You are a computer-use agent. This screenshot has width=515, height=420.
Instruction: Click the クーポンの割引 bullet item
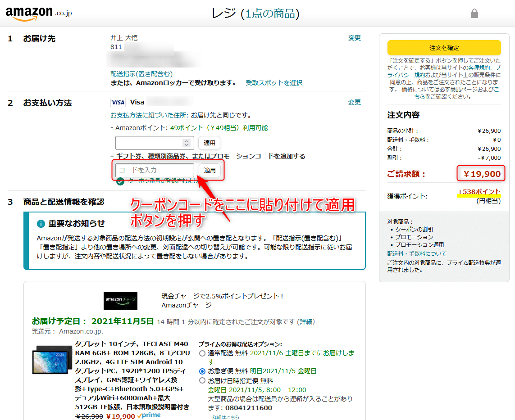coord(414,230)
